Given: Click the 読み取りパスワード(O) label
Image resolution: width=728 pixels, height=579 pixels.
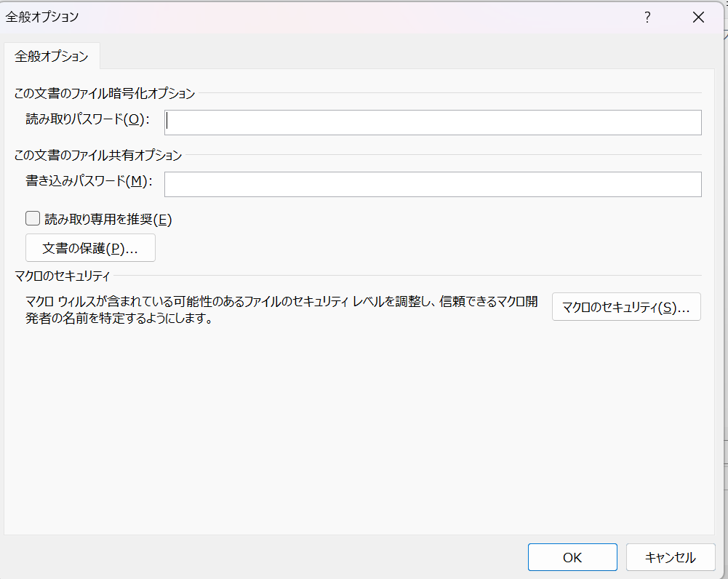Looking at the screenshot, I should tap(87, 120).
